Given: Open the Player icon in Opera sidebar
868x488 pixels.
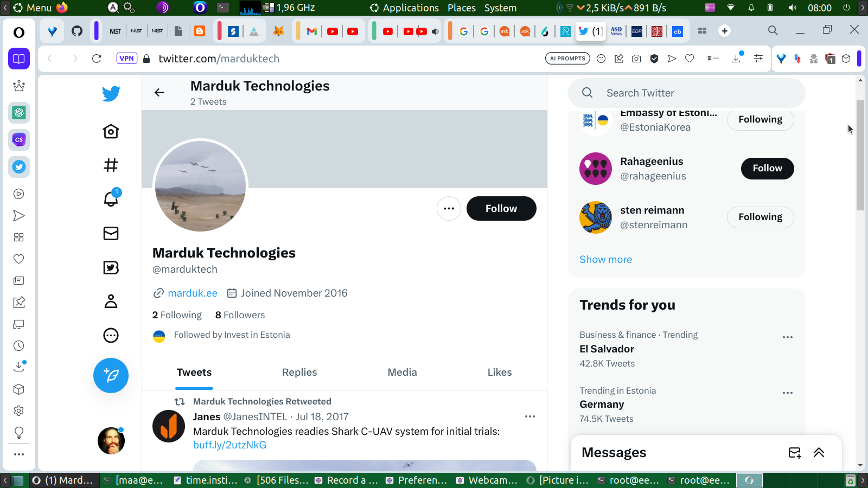Looking at the screenshot, I should [x=19, y=194].
